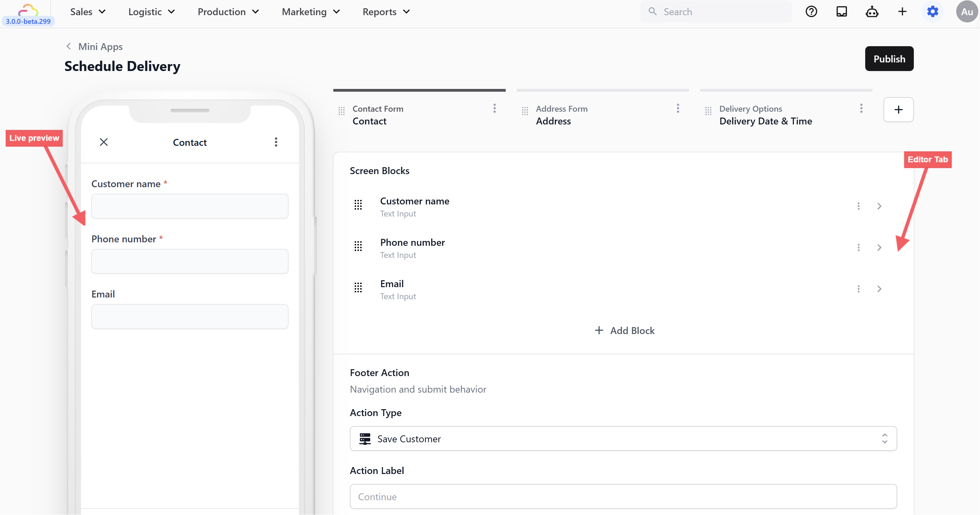The image size is (980, 515).
Task: Open the Action Type Save Customer dropdown
Action: point(623,438)
